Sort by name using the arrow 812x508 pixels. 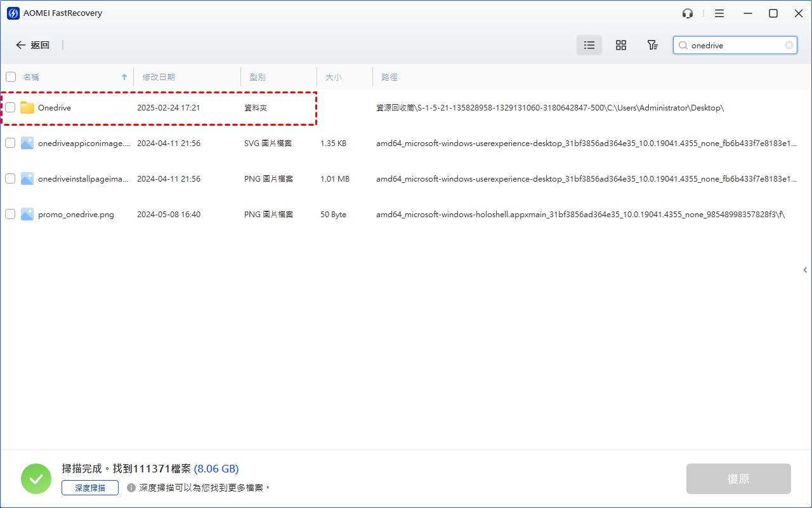click(x=124, y=77)
